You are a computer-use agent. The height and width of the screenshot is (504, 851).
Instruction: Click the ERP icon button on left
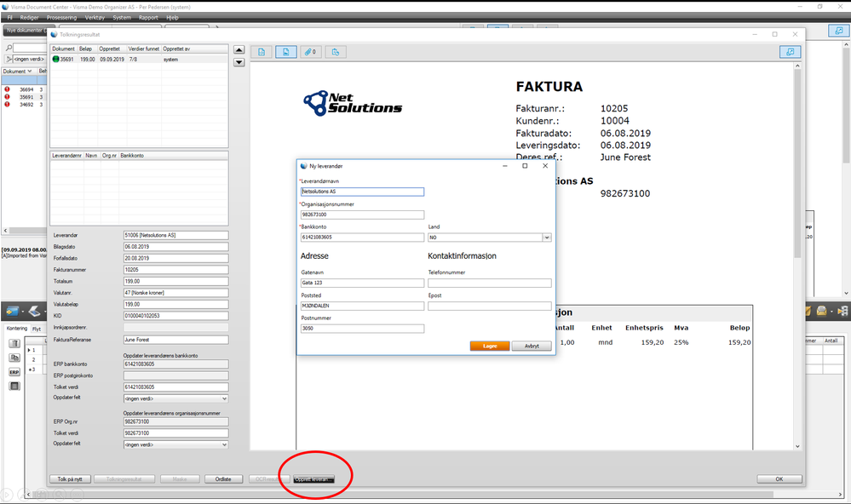pyautogui.click(x=14, y=372)
